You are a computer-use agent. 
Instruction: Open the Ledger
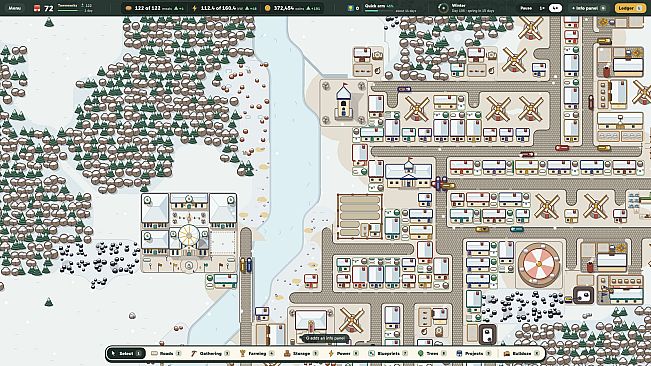(x=630, y=8)
